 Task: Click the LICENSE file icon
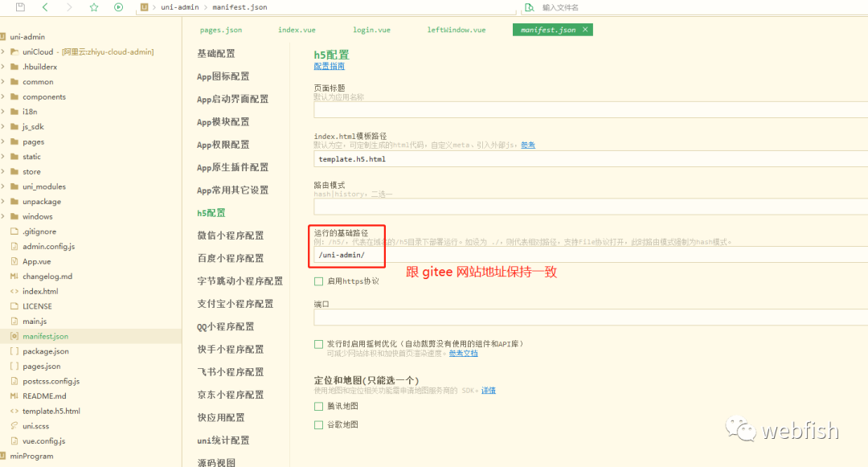coord(14,306)
